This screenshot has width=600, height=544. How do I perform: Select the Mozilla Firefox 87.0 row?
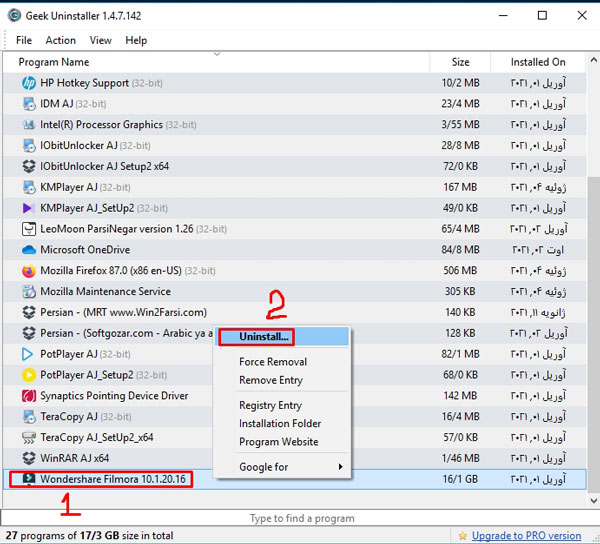(x=295, y=271)
